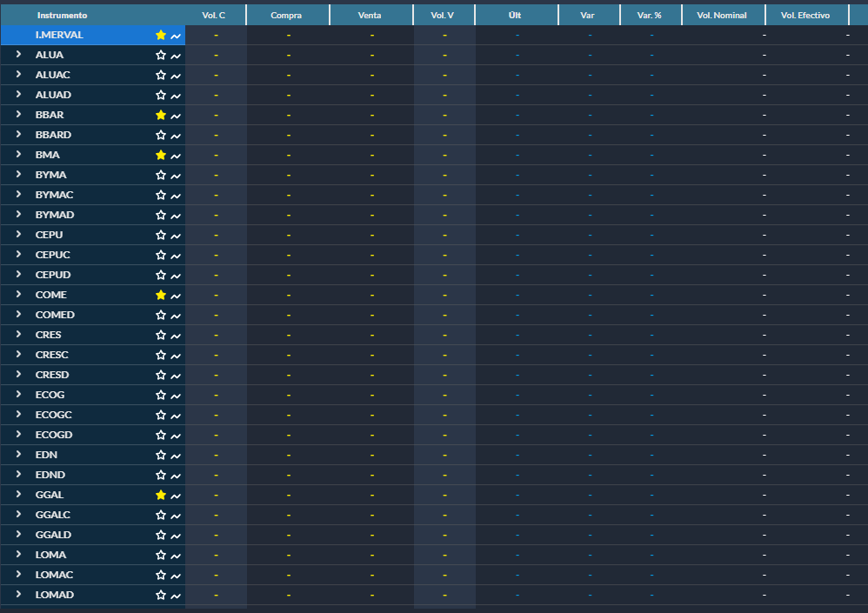Image resolution: width=868 pixels, height=613 pixels.
Task: Sort by Últ column header
Action: 515,16
